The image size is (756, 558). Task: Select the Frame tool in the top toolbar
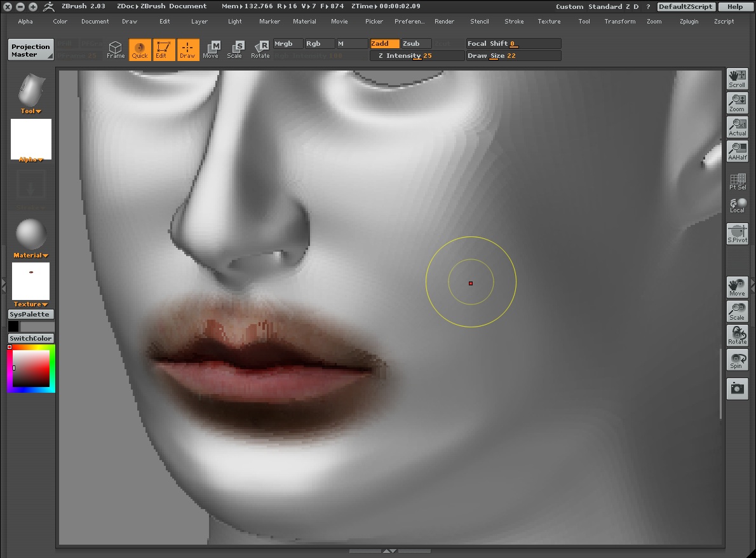[x=116, y=49]
